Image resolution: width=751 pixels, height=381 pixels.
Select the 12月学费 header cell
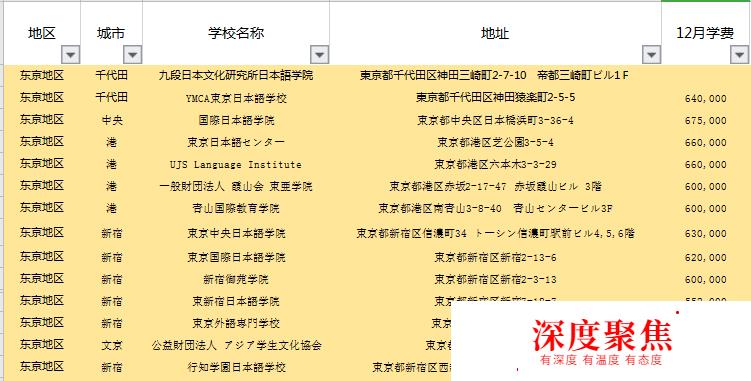[705, 33]
